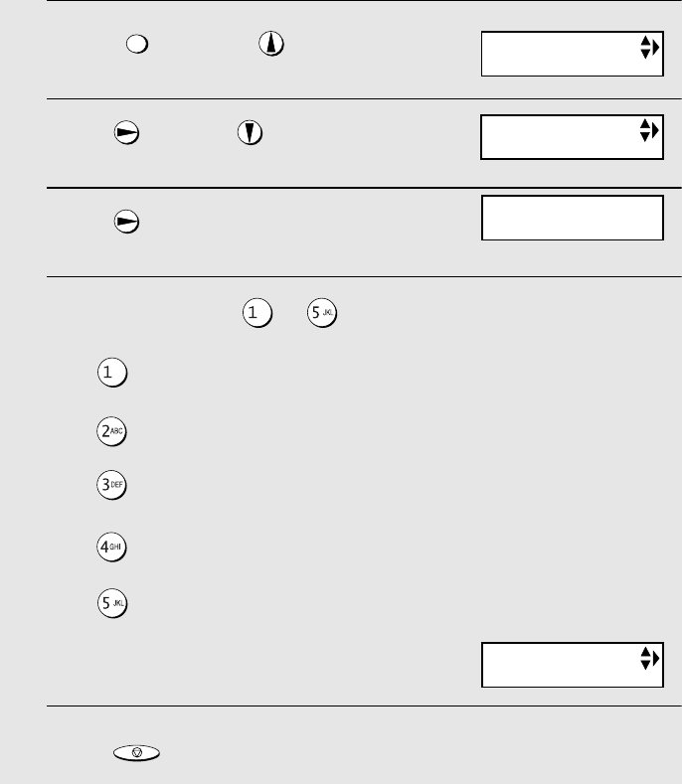Click the topmost display panel box

click(573, 54)
